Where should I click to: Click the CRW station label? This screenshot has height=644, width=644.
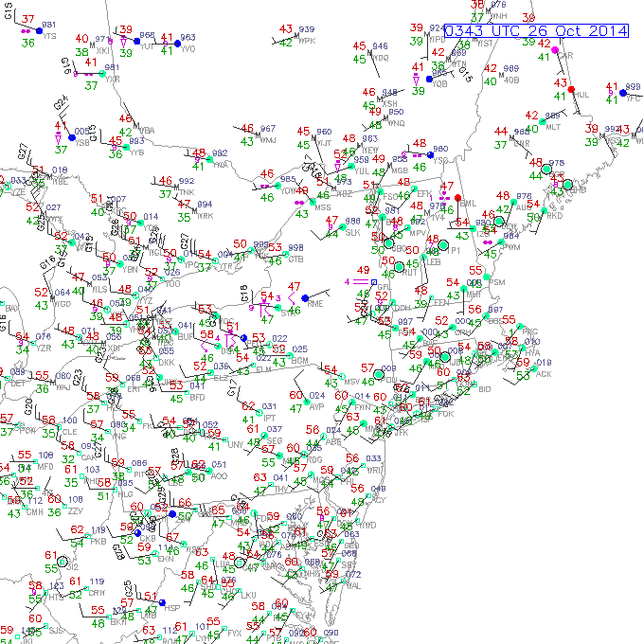[x=97, y=593]
